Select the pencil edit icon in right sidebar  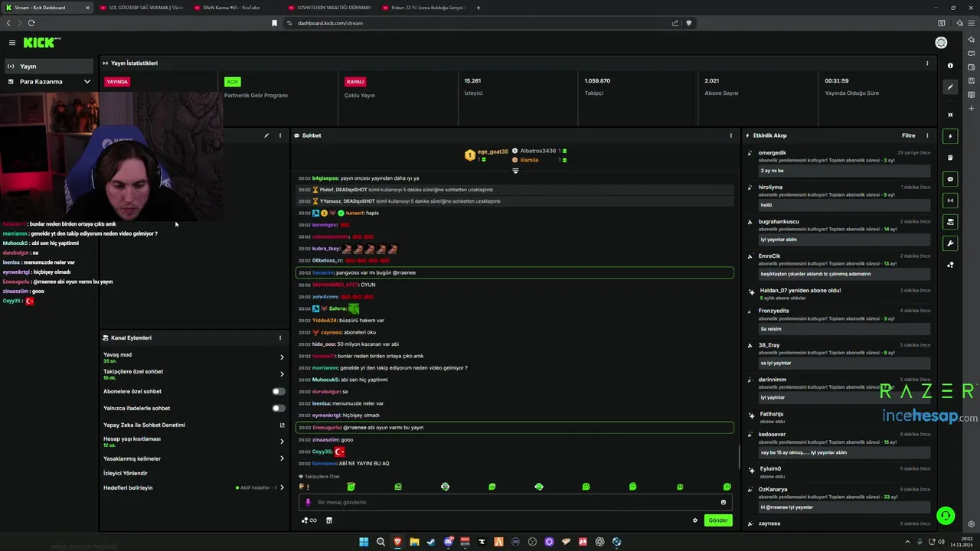tap(950, 87)
